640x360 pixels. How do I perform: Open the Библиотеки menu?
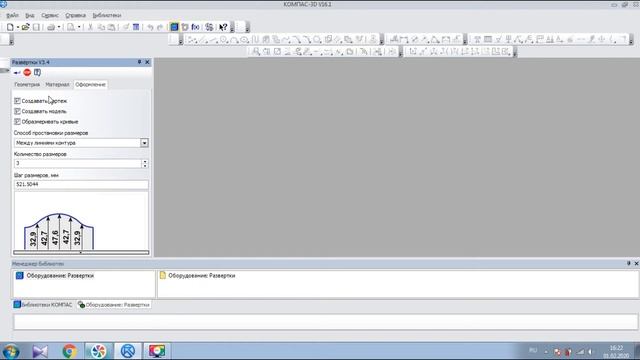coord(107,15)
